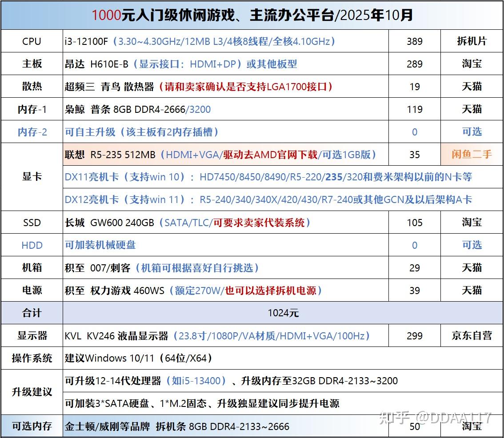The width and height of the screenshot is (504, 438).
Task: Select the 积至 007/刺客 case cell
Action: [226, 268]
